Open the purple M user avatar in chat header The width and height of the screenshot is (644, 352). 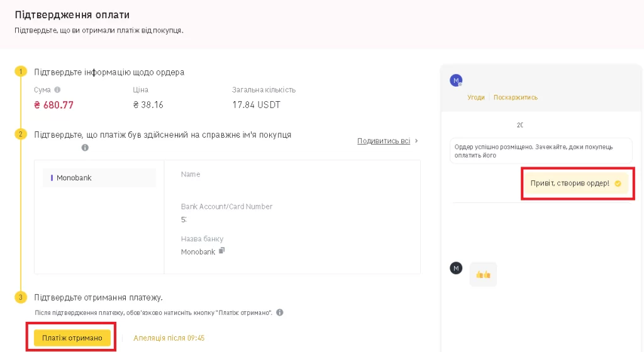point(456,80)
